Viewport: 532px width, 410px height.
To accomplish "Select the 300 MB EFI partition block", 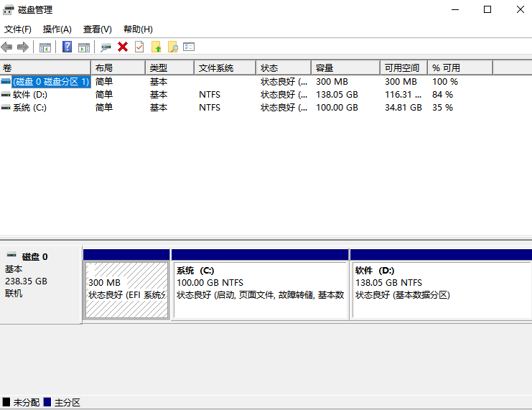I will coord(126,289).
